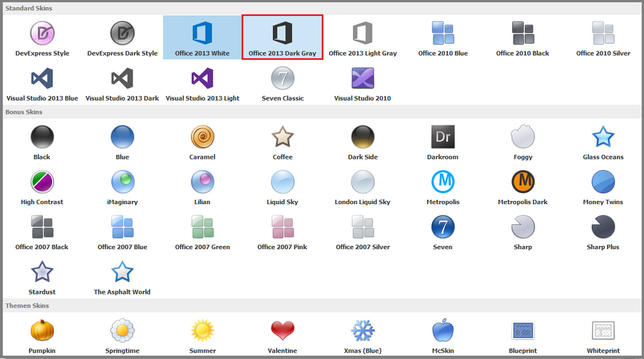644x359 pixels.
Task: Apply the Liquid Sky skin
Action: pos(283,187)
